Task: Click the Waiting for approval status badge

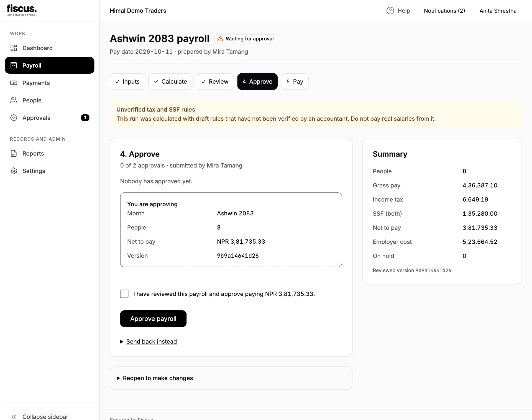Action: coord(246,39)
